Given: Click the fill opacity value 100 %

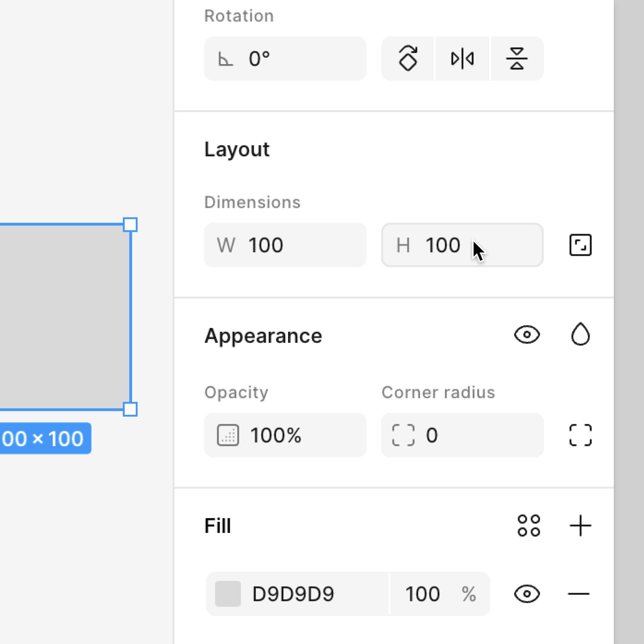Looking at the screenshot, I should (x=439, y=594).
